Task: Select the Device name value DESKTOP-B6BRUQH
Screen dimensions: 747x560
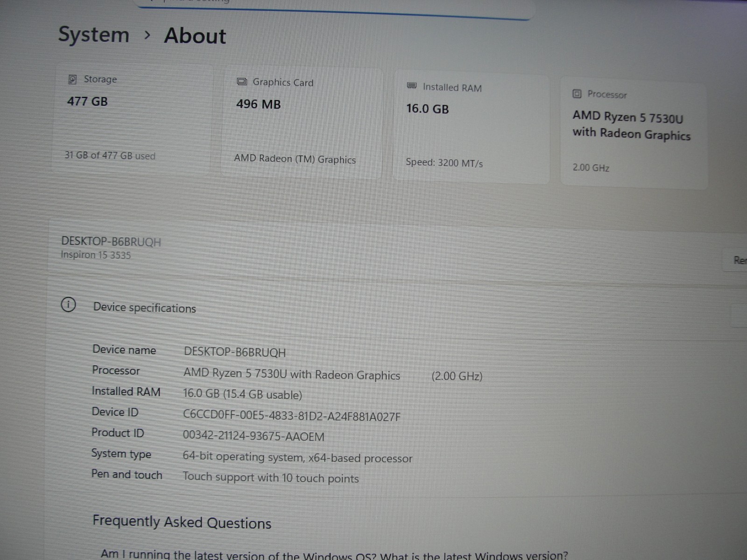Action: click(235, 352)
